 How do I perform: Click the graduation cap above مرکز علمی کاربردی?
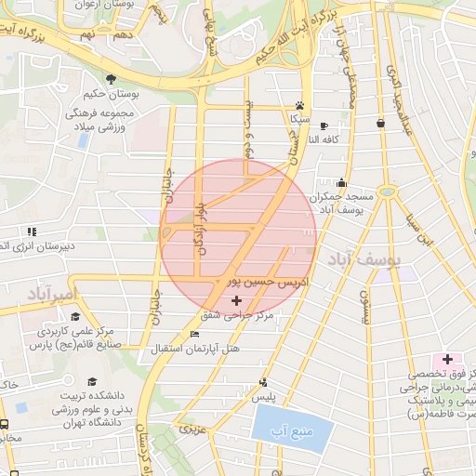click(x=75, y=317)
